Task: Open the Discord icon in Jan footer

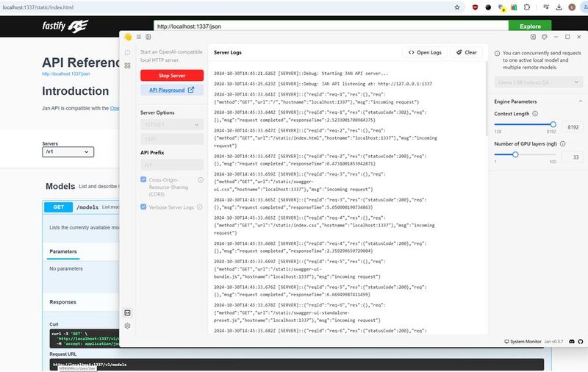Action: pos(572,342)
